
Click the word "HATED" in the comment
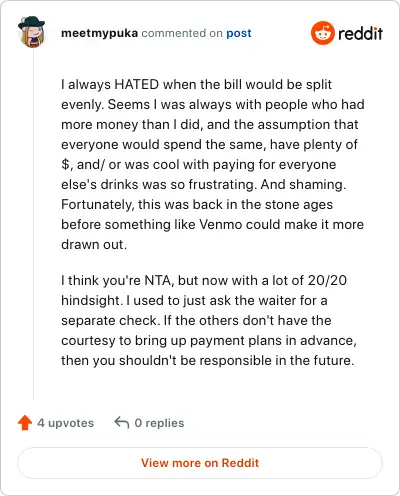coord(136,84)
